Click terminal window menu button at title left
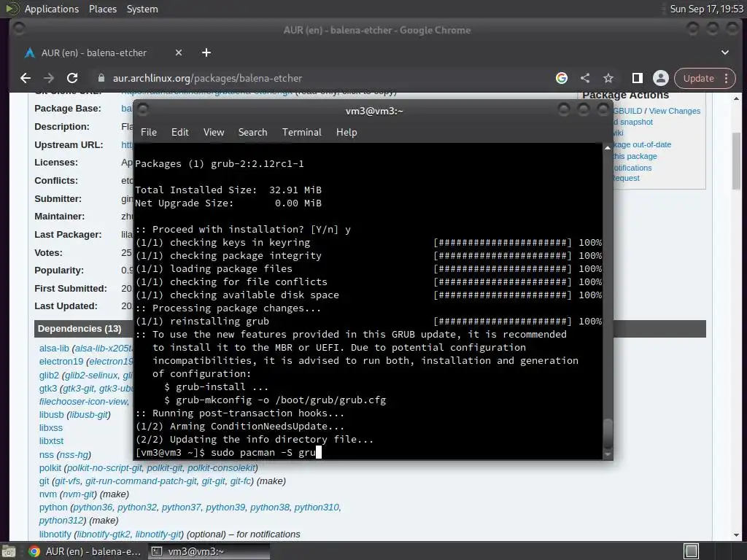The width and height of the screenshot is (747, 560). tap(142, 109)
